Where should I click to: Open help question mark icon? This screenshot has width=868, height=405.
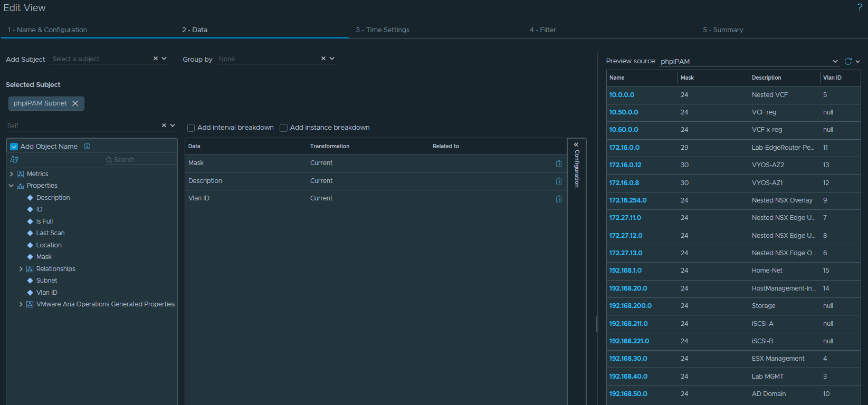point(860,7)
